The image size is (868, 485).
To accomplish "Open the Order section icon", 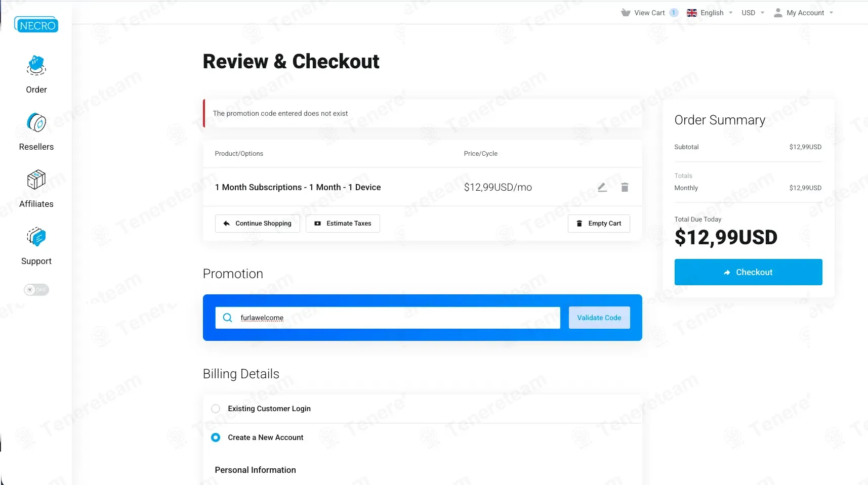I will (x=36, y=65).
